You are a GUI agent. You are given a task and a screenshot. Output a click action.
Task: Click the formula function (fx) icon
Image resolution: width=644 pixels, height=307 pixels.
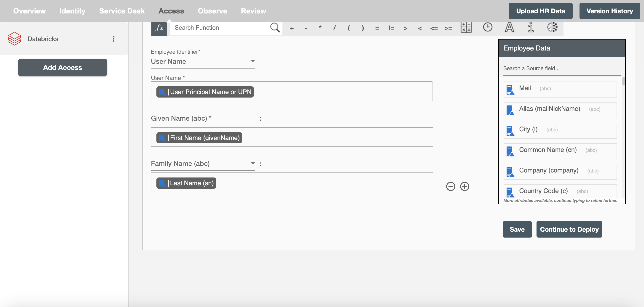pos(159,27)
